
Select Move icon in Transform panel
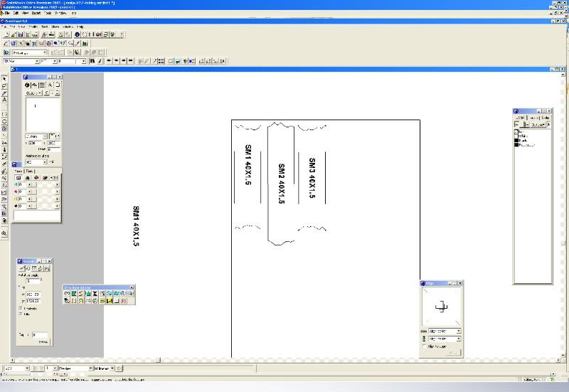pyautogui.click(x=22, y=269)
